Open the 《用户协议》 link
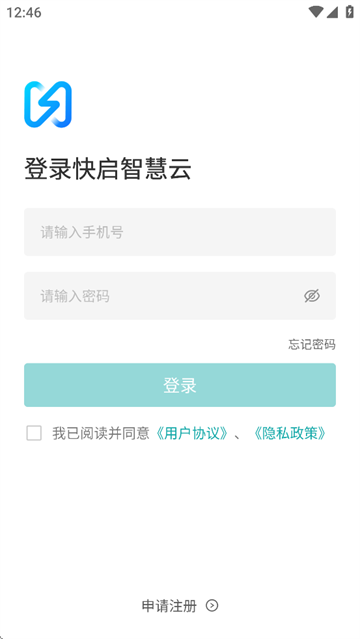 (x=192, y=433)
